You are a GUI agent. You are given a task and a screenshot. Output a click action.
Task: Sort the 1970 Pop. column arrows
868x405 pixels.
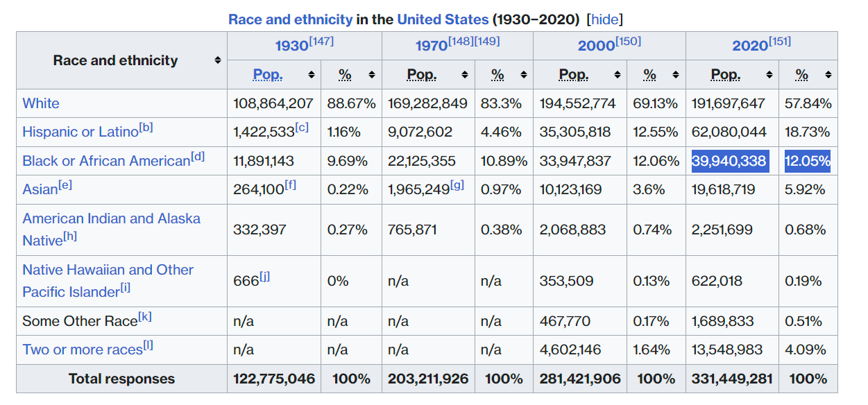point(463,74)
